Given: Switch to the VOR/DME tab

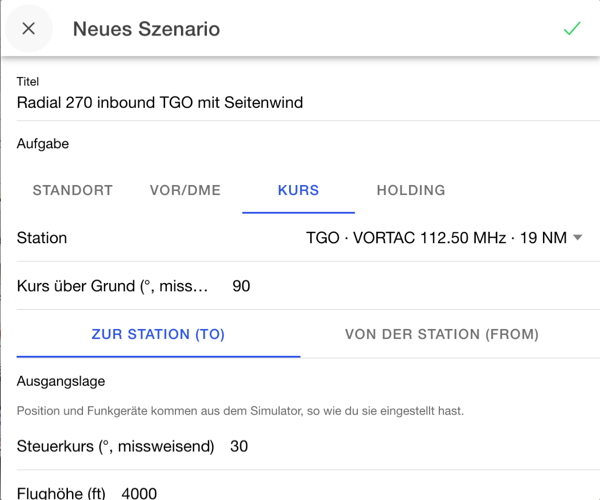Looking at the screenshot, I should (185, 190).
